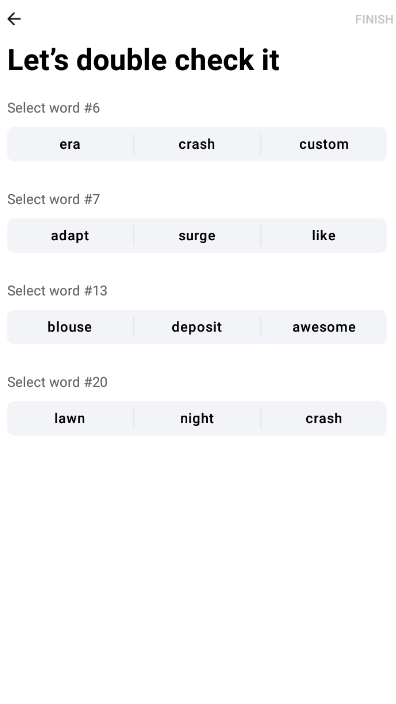This screenshot has width=396, height=704.
Task: Click the 'Select word #13' label
Action: pyautogui.click(x=57, y=291)
